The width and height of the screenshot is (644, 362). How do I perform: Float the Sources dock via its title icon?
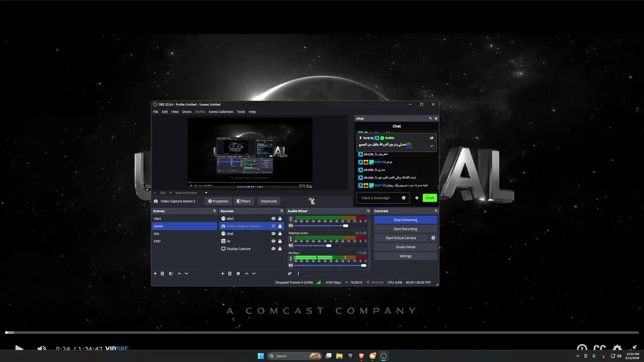282,211
